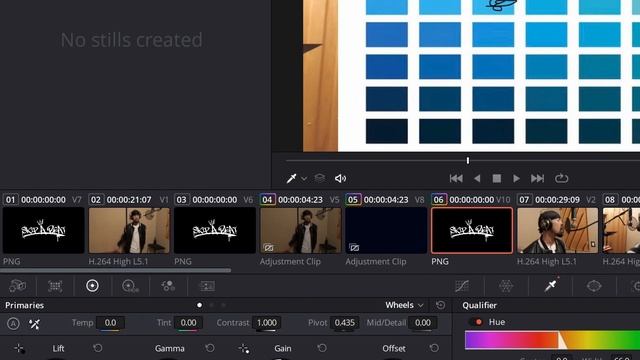Click the viewer scrubber playhead
640x360 pixels.
(x=468, y=160)
